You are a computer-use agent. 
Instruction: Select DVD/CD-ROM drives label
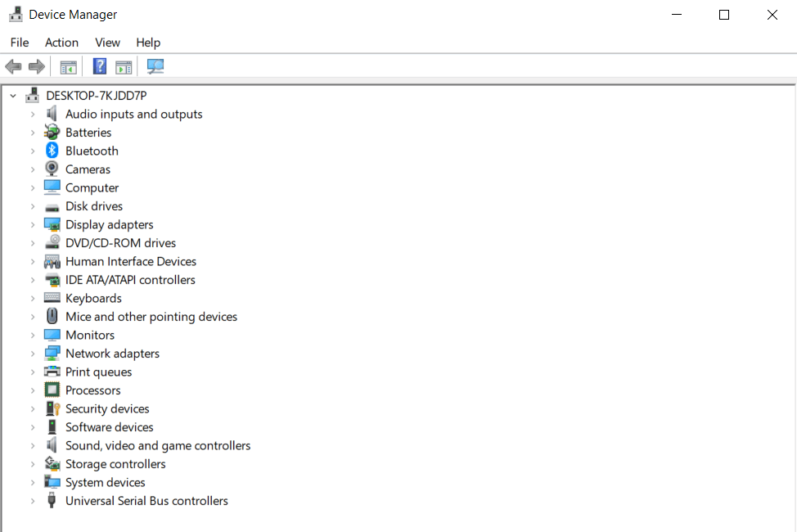[x=120, y=243]
